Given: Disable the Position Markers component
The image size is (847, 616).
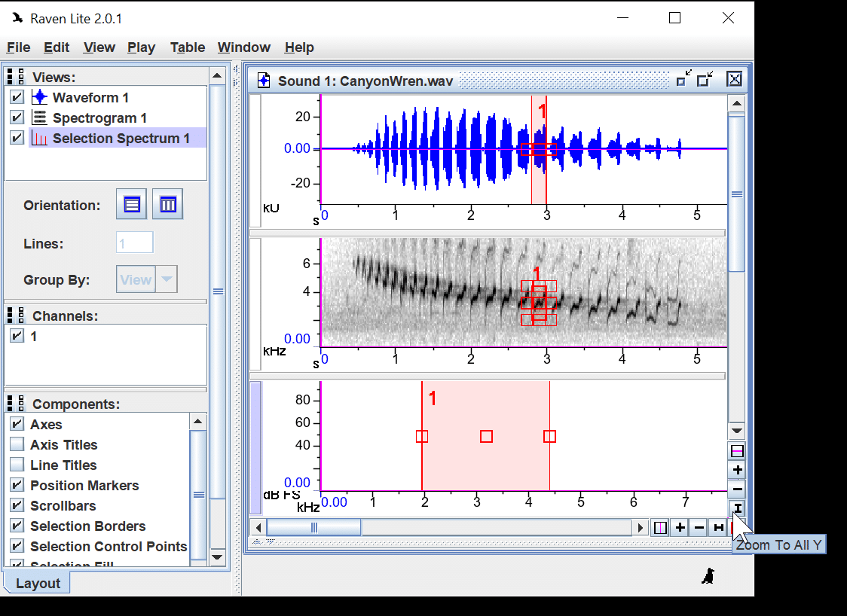Looking at the screenshot, I should [17, 486].
